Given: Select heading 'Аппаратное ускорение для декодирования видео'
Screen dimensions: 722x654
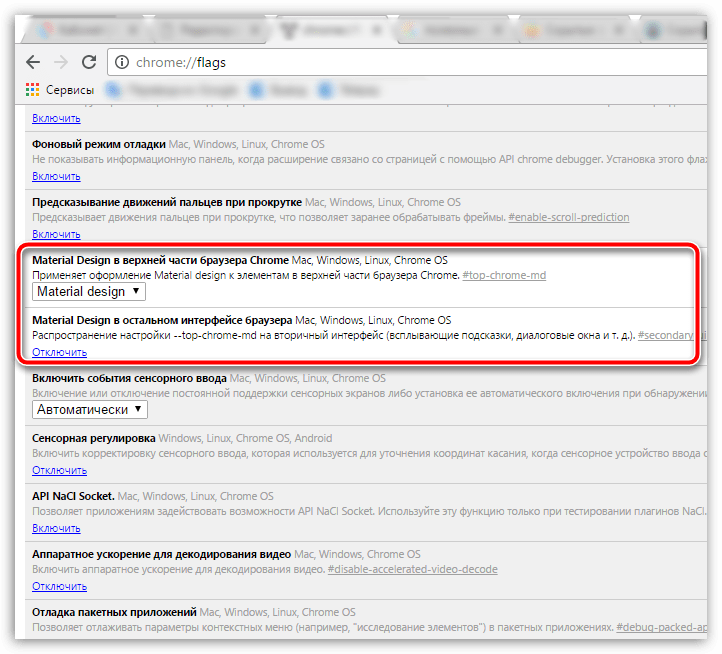Looking at the screenshot, I should pyautogui.click(x=162, y=554).
